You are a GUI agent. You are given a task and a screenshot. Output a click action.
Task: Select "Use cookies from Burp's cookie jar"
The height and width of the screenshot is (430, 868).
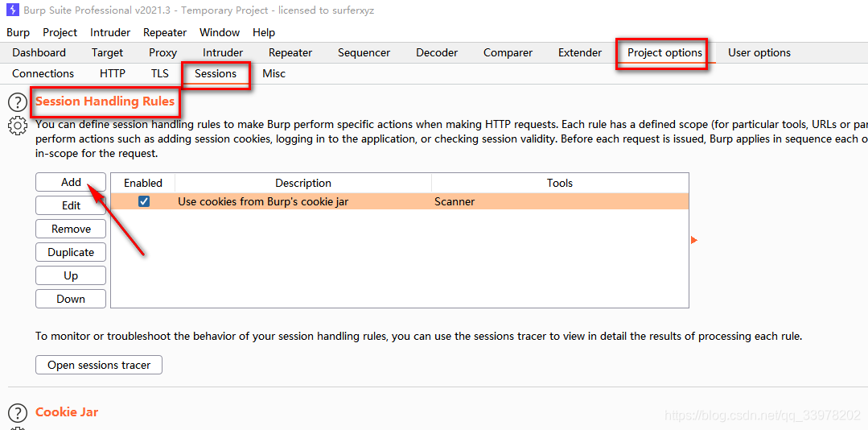263,201
